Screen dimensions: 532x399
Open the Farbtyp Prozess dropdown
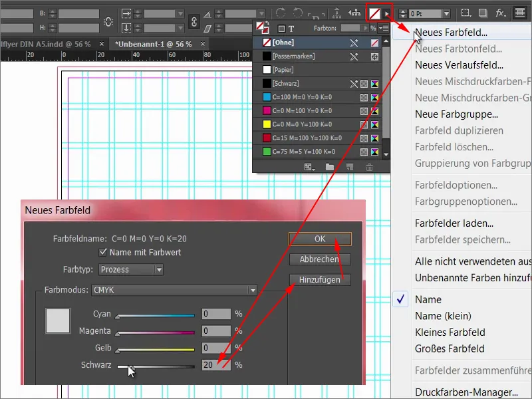coord(131,270)
